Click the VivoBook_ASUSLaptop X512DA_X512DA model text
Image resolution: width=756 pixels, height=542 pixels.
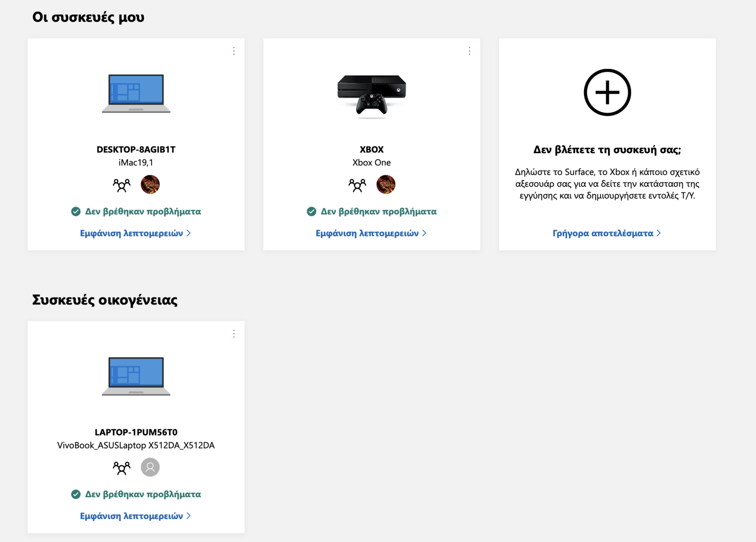point(136,445)
